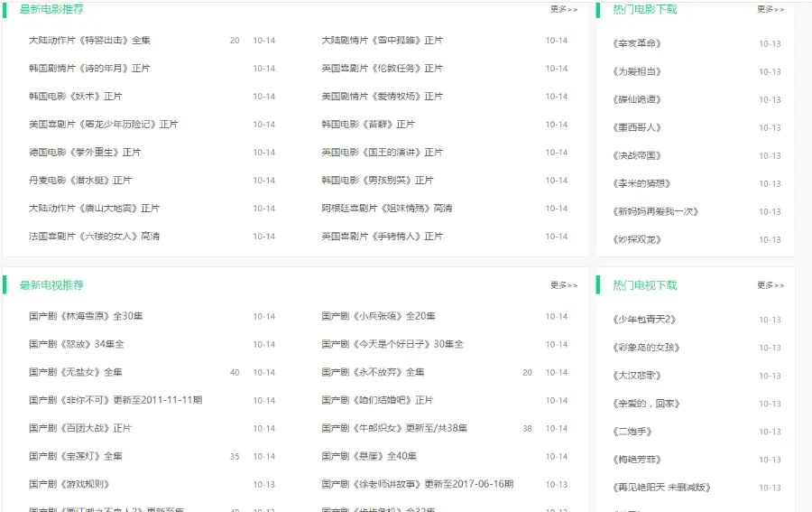Open 美国剧情片《爱情牧场》正片
This screenshot has width=812, height=512.
[383, 97]
